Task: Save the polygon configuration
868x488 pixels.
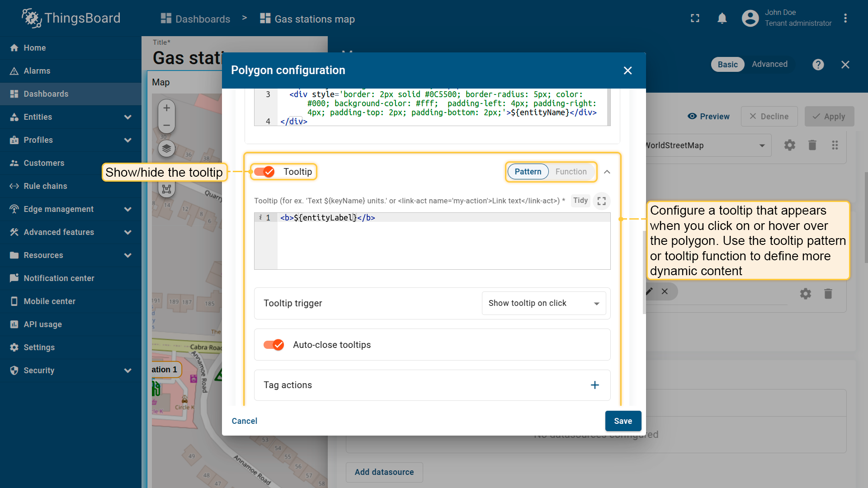Action: 623,421
